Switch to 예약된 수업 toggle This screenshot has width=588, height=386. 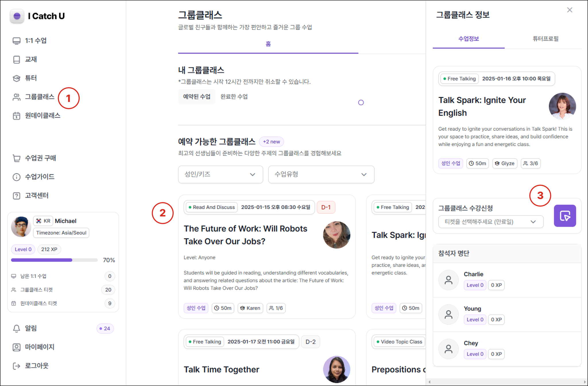[x=197, y=97]
